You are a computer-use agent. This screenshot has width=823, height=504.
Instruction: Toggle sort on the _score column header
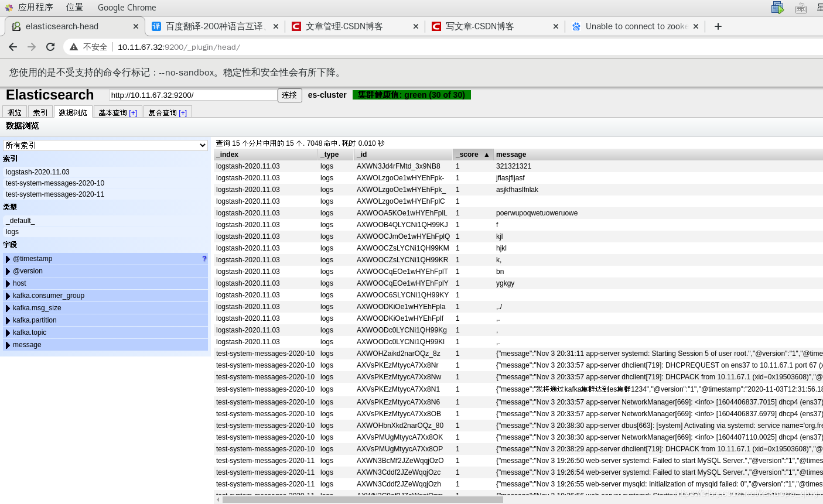[x=473, y=155]
